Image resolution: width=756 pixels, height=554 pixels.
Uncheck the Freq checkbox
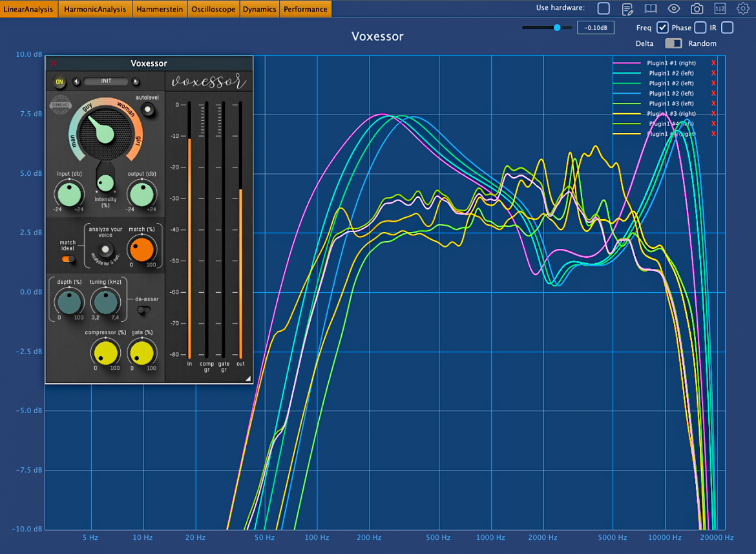pyautogui.click(x=662, y=28)
